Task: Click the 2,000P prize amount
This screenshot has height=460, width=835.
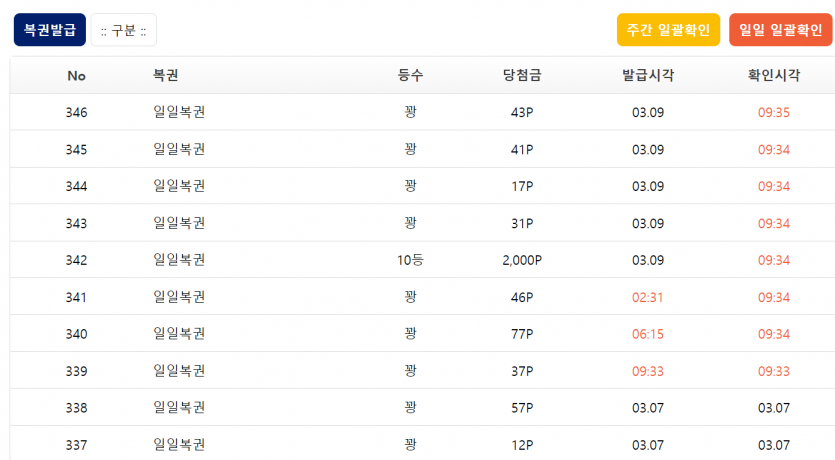Action: [x=522, y=260]
